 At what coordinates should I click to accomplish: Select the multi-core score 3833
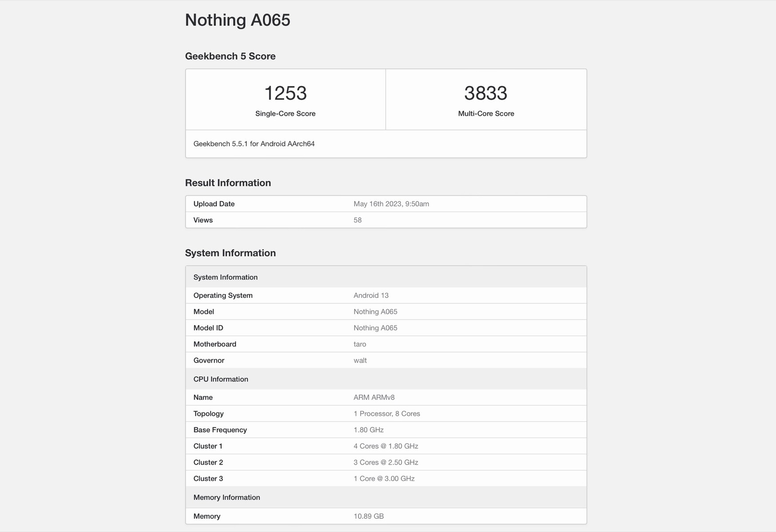coord(485,93)
